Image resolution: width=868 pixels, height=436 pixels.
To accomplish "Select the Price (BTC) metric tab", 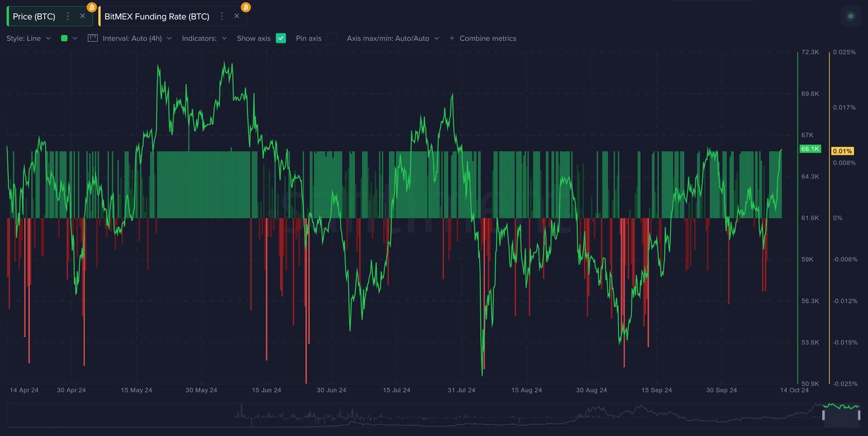I will pyautogui.click(x=34, y=16).
